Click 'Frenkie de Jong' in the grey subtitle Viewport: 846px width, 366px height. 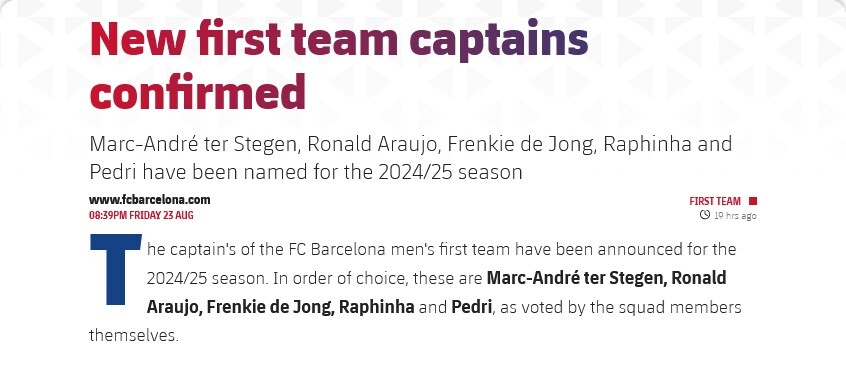[521, 145]
